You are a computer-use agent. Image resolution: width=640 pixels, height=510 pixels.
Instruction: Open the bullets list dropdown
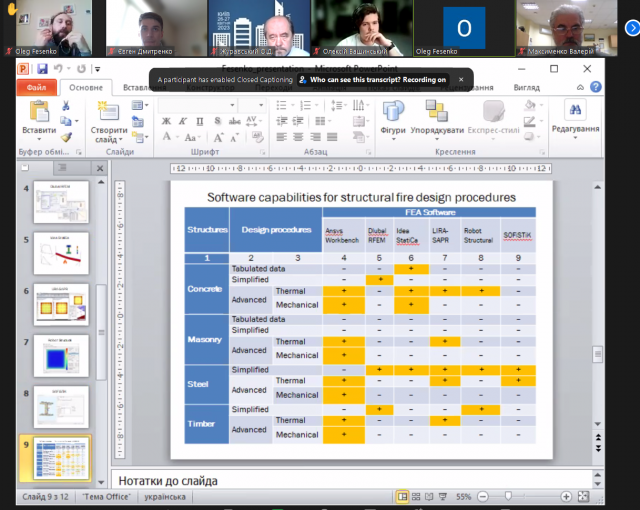pos(293,105)
